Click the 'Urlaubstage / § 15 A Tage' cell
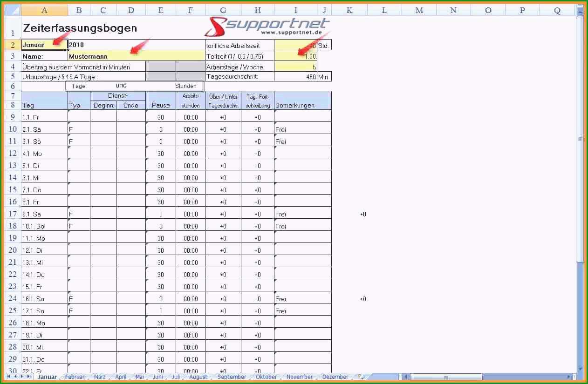This screenshot has width=588, height=384. pos(83,76)
